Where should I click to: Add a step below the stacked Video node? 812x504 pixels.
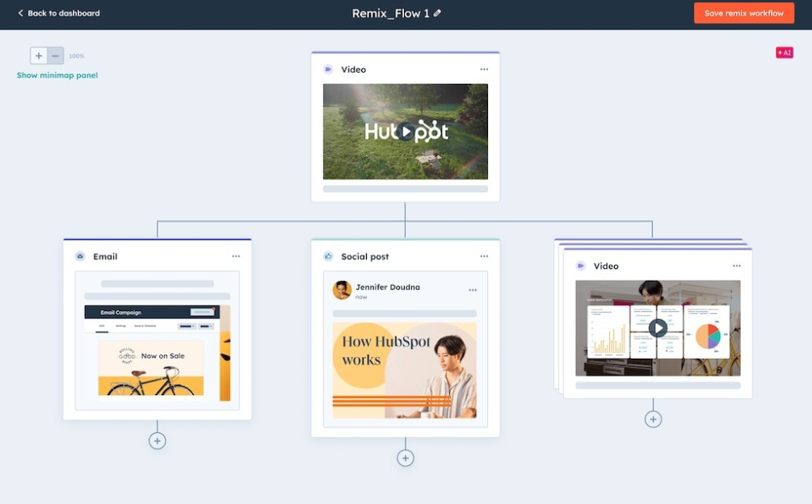click(653, 418)
